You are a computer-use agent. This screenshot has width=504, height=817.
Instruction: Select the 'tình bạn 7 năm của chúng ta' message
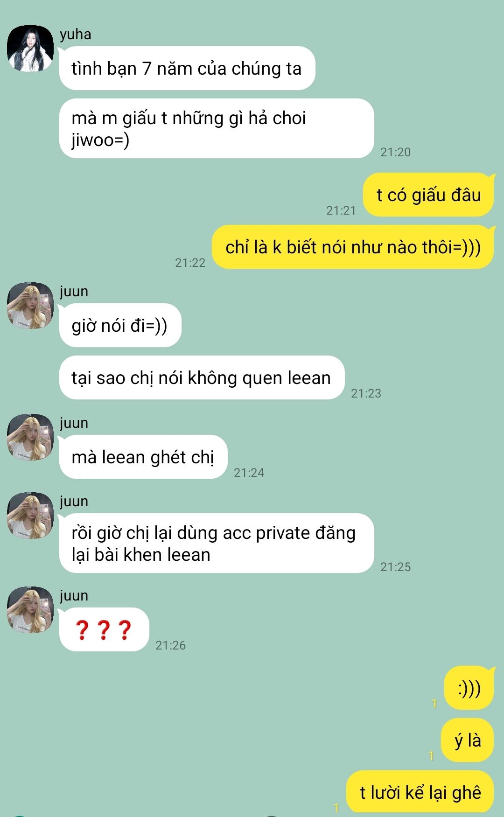pyautogui.click(x=187, y=68)
